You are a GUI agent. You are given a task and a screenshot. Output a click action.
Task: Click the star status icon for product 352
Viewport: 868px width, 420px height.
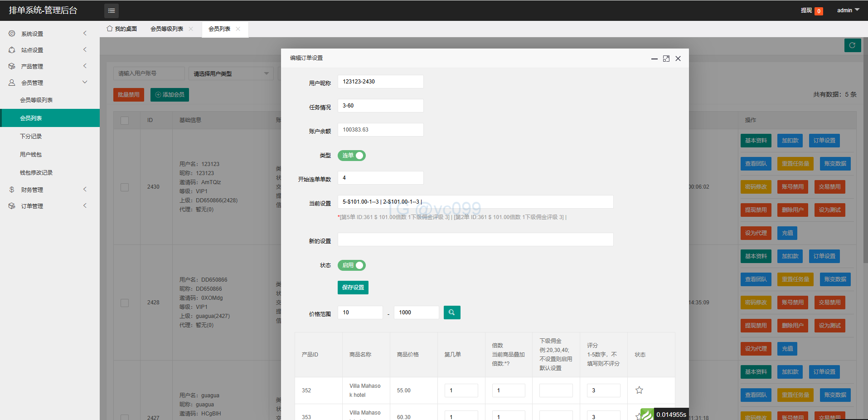[x=639, y=390]
